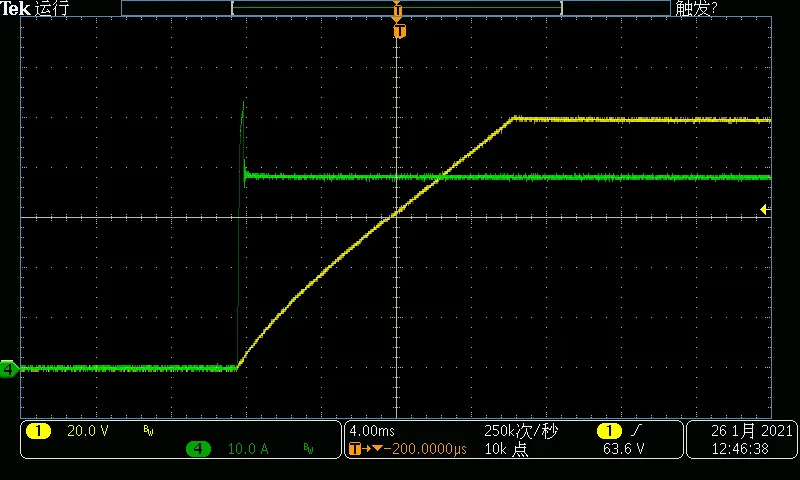This screenshot has height=480, width=800.
Task: Click the record view bar at top
Action: 396,8
